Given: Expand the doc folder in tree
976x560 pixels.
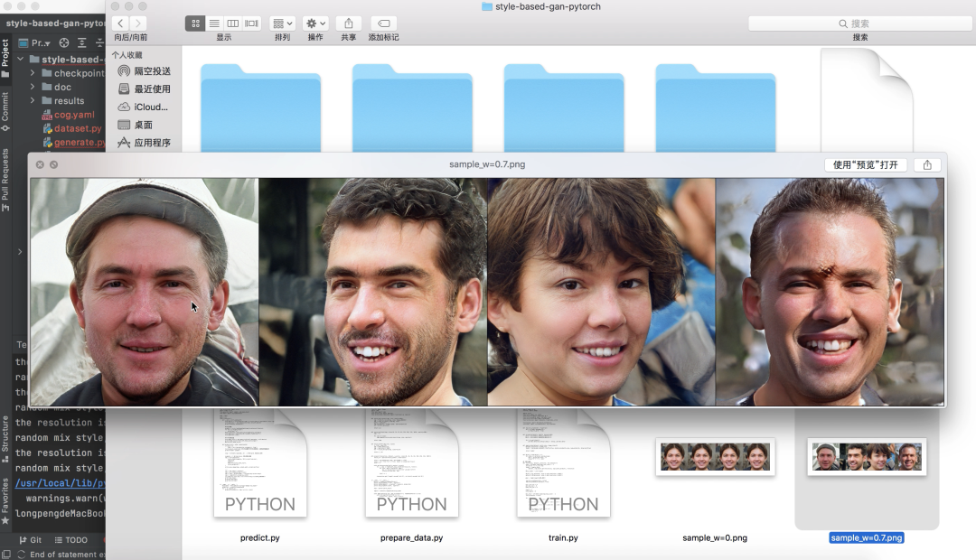Looking at the screenshot, I should pyautogui.click(x=33, y=87).
